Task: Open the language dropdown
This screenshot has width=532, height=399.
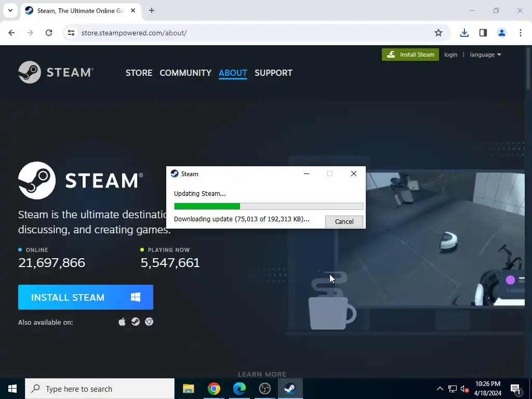Action: (486, 55)
